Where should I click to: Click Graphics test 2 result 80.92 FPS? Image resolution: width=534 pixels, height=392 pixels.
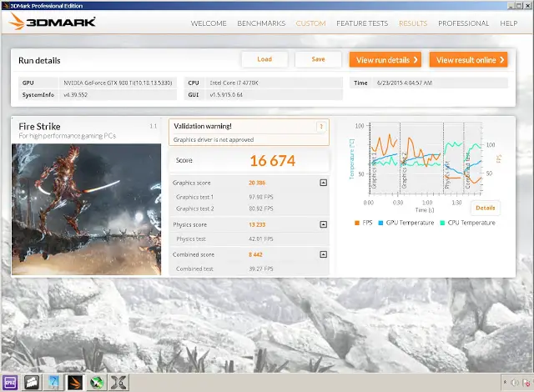coord(261,209)
